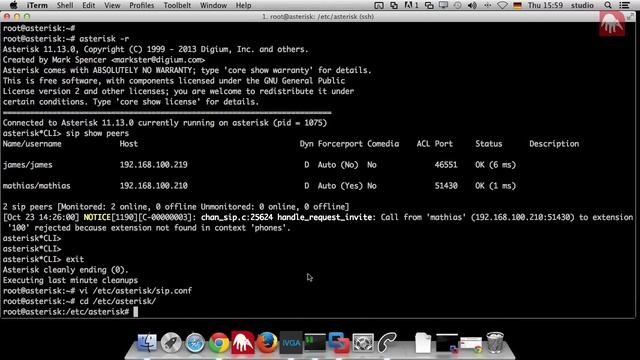Open the Edit menu
This screenshot has height=360, width=640.
point(89,5)
